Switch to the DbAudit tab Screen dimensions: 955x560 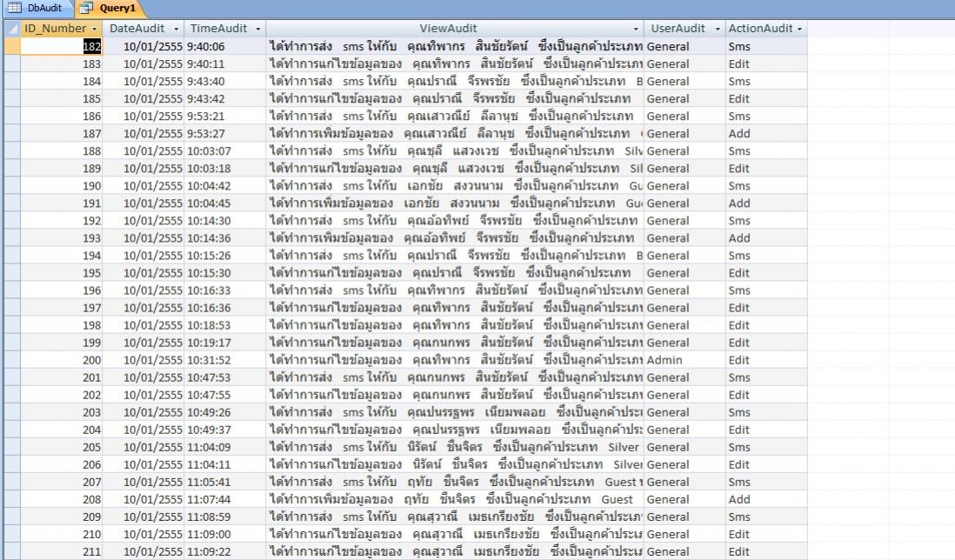point(37,8)
